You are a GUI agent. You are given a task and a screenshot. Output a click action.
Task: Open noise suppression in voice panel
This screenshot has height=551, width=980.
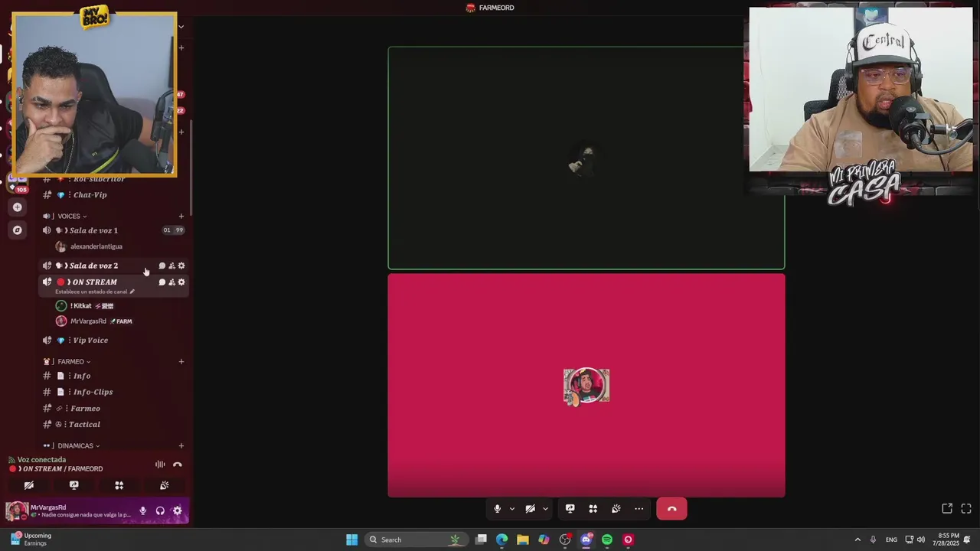(160, 465)
